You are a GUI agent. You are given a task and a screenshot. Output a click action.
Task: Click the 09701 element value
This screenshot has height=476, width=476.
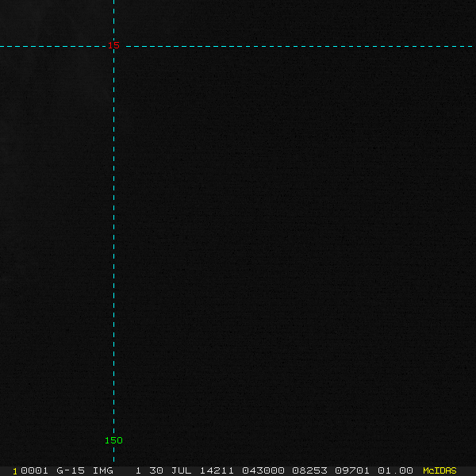[x=352, y=470]
